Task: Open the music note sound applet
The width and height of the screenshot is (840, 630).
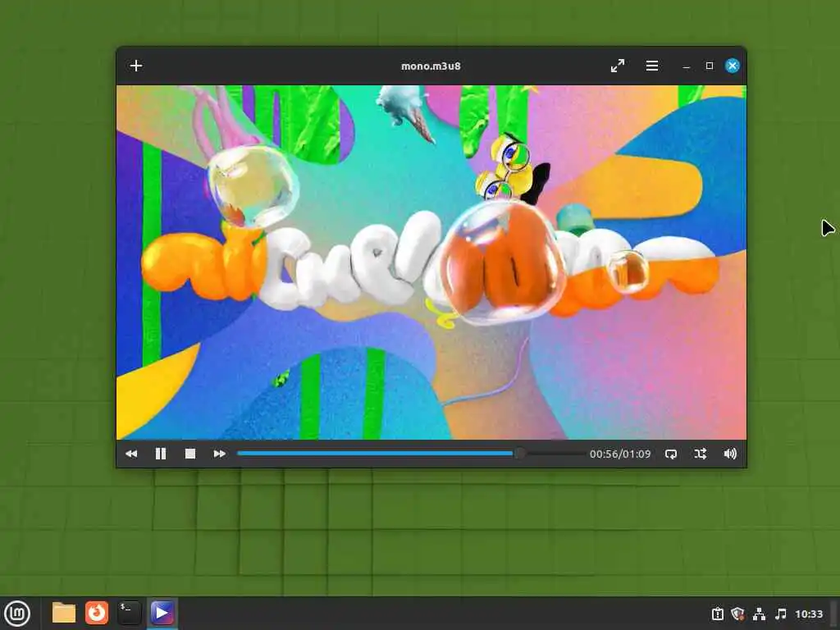Action: (x=781, y=614)
